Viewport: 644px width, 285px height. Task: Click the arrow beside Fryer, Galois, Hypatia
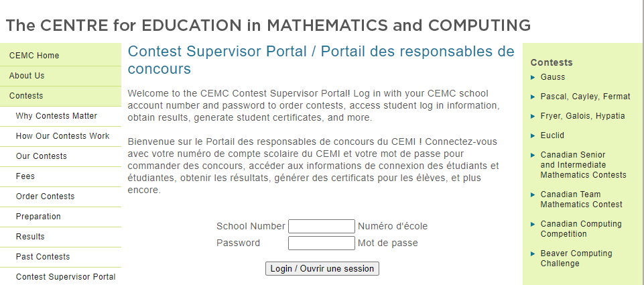tap(533, 116)
